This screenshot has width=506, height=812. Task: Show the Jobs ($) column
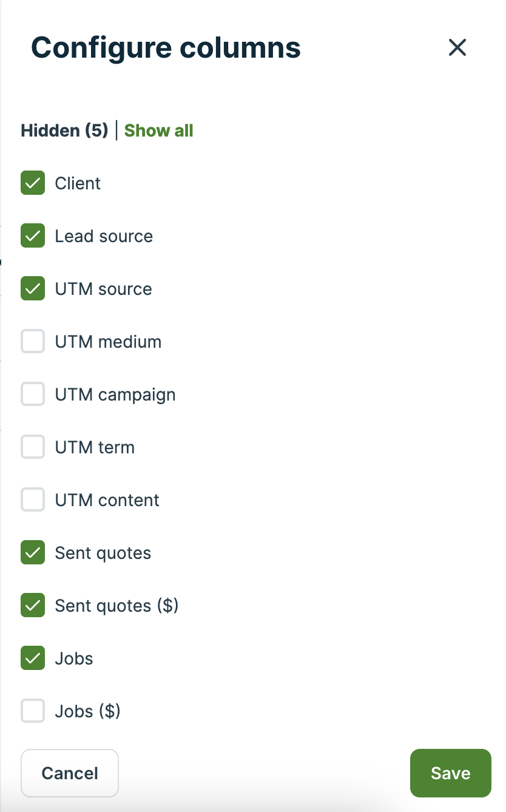(33, 711)
